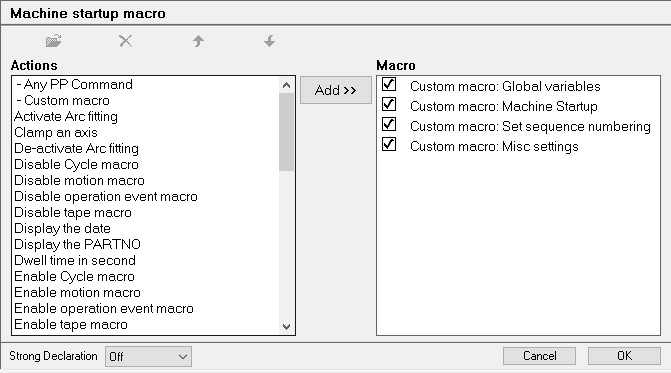
Task: Select Any PP Command action
Action: point(74,85)
